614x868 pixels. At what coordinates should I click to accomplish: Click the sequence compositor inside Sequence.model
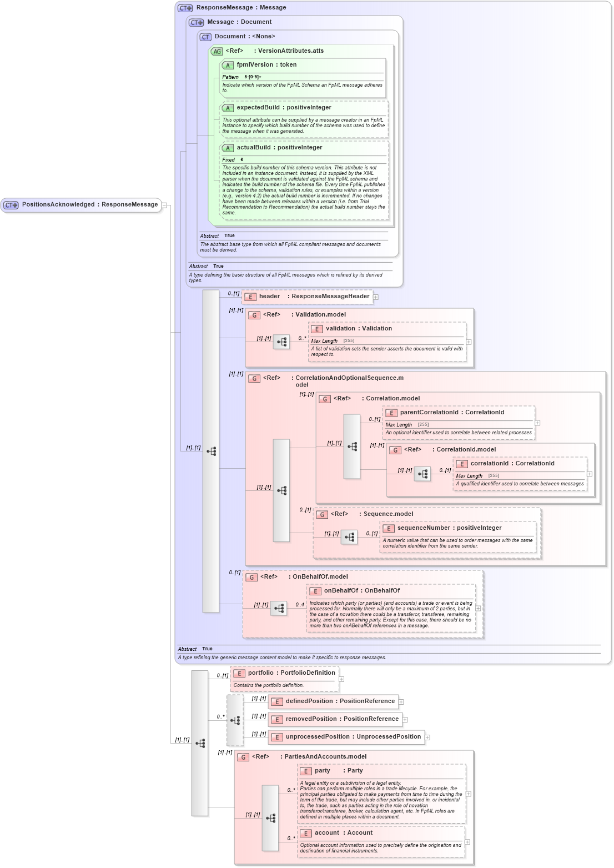pyautogui.click(x=349, y=537)
